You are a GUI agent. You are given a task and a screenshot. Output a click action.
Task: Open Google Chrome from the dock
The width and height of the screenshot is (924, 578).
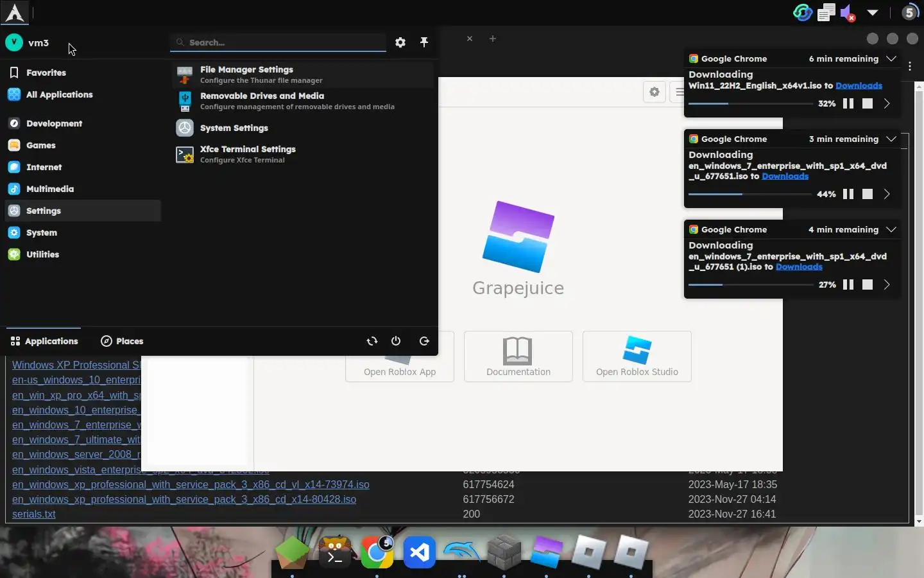377,552
